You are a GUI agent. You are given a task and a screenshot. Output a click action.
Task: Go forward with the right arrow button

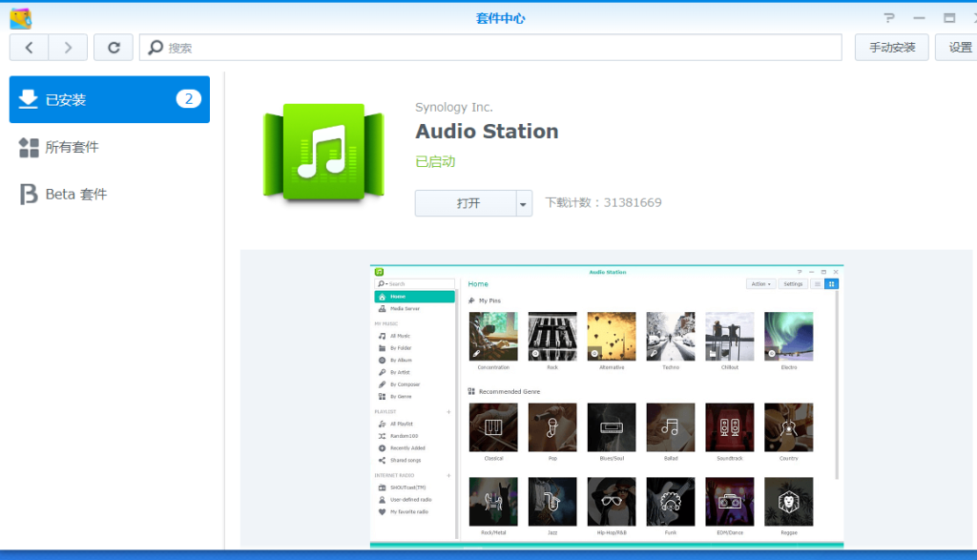coord(68,48)
